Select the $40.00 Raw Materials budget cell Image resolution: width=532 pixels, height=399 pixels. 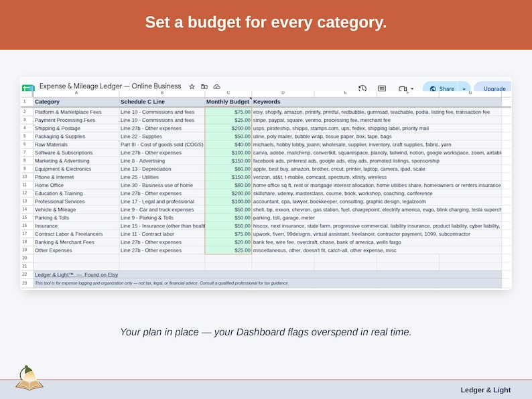click(x=228, y=145)
